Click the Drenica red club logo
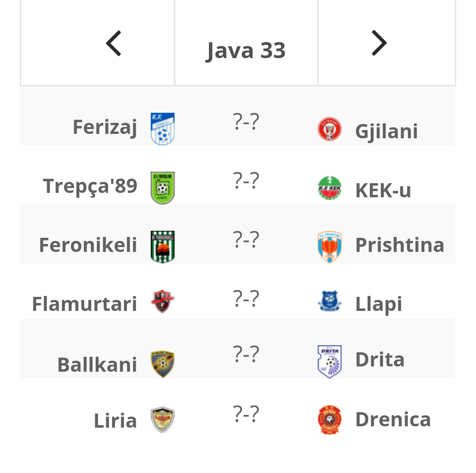This screenshot has width=476, height=473. (330, 420)
